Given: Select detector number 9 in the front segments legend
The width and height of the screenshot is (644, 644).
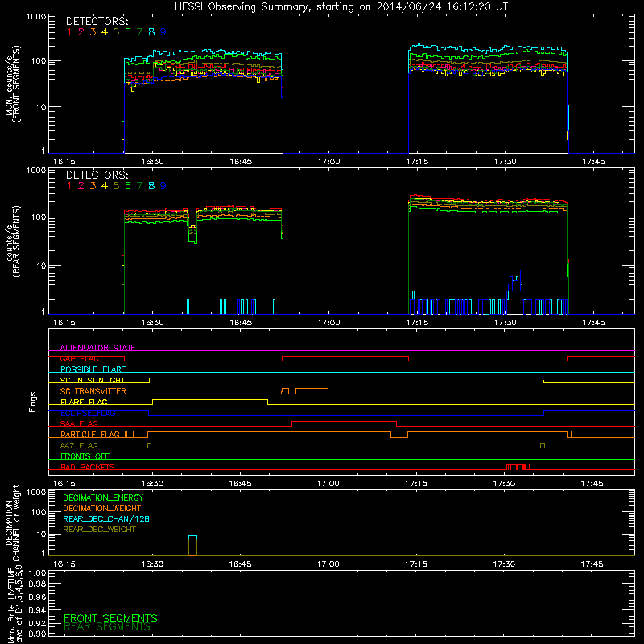Looking at the screenshot, I should tap(163, 32).
